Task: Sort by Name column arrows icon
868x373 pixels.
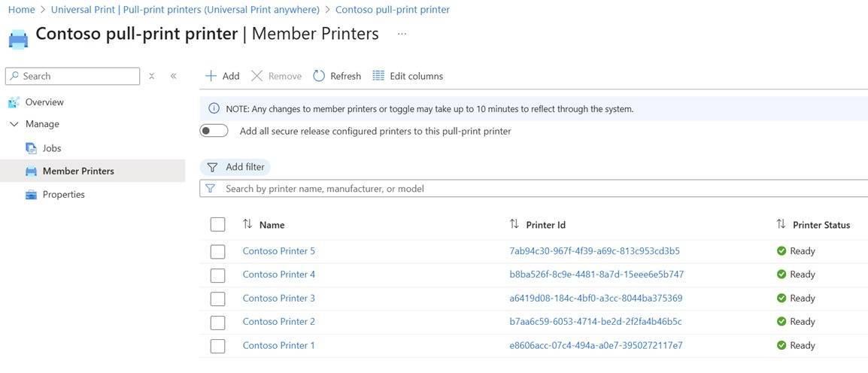Action: [x=247, y=224]
